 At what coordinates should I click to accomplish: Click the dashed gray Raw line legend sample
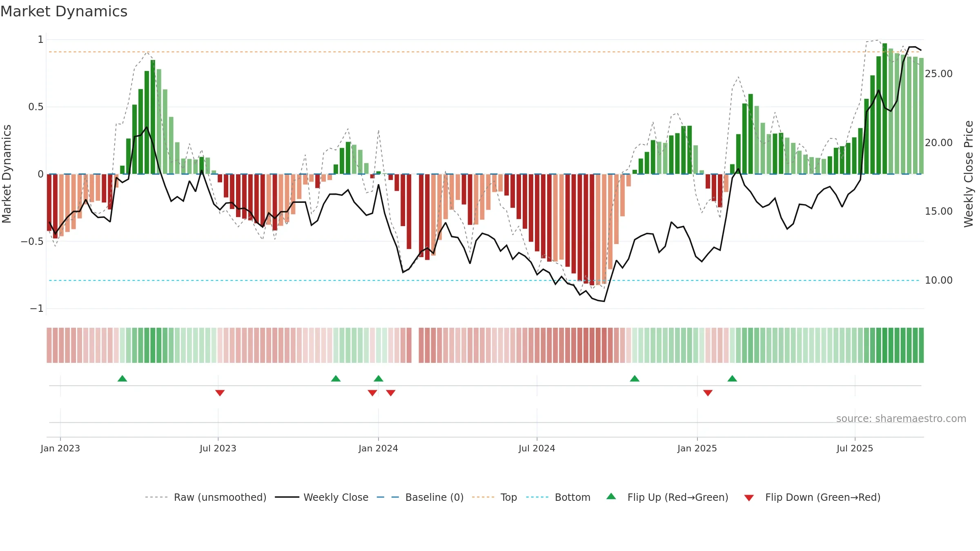[x=156, y=497]
